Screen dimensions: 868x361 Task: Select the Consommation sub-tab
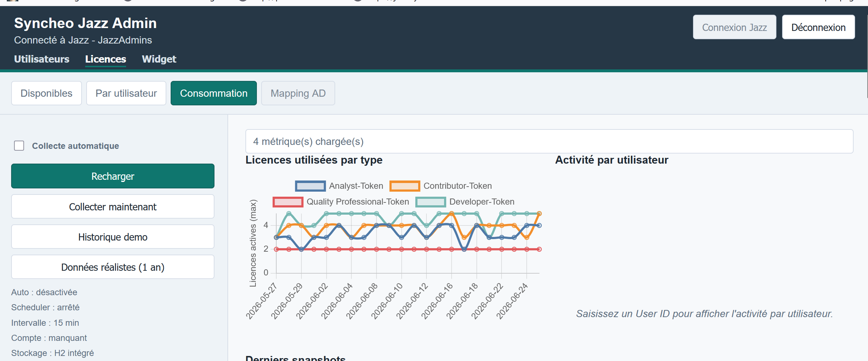(214, 93)
